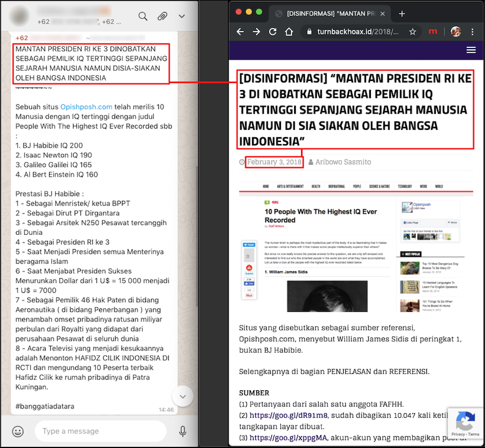Expand the site hamburger navigation menu

tap(471, 50)
